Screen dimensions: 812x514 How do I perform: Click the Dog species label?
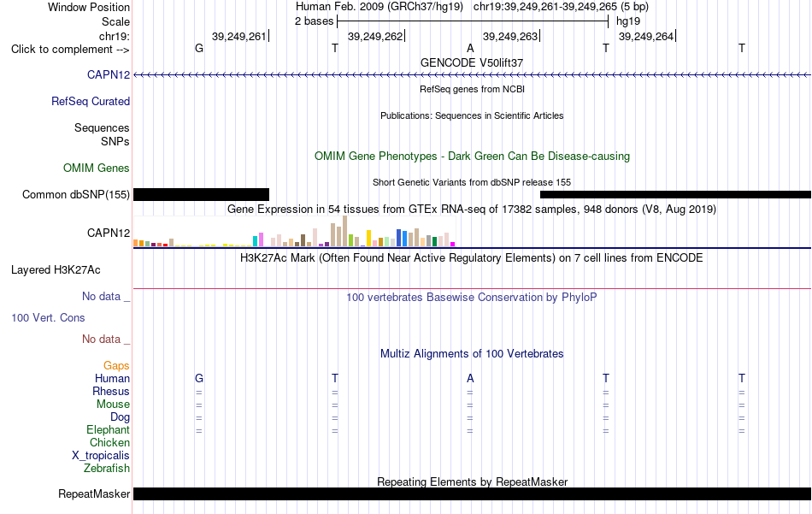point(121,417)
